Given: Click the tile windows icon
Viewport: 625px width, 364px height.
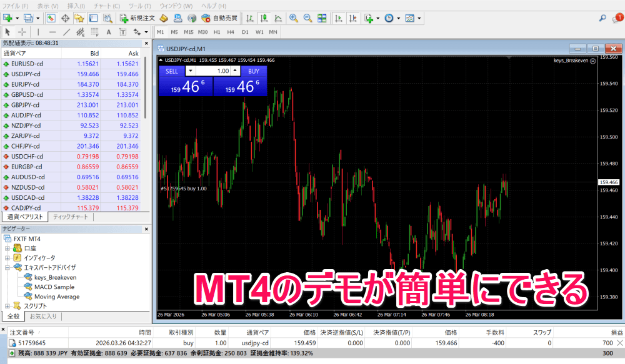Looking at the screenshot, I should tap(322, 18).
